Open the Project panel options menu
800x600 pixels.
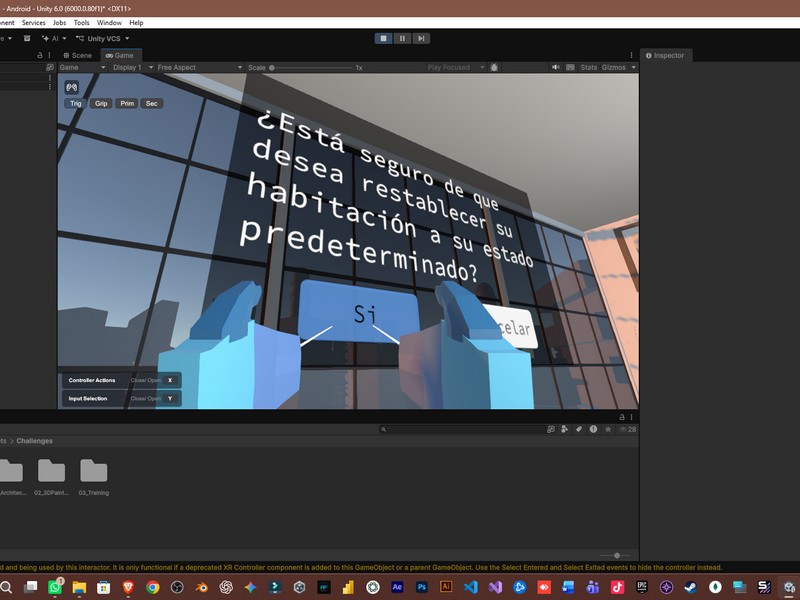pyautogui.click(x=631, y=417)
